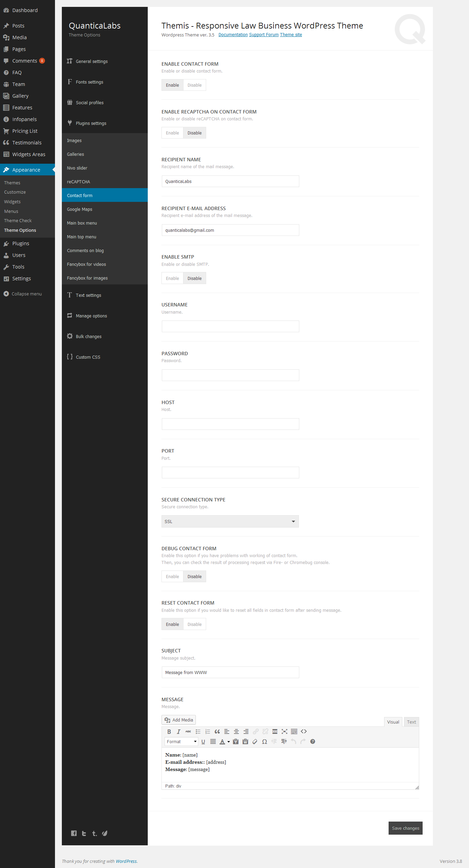
Task: Align message text left
Action: 227,731
